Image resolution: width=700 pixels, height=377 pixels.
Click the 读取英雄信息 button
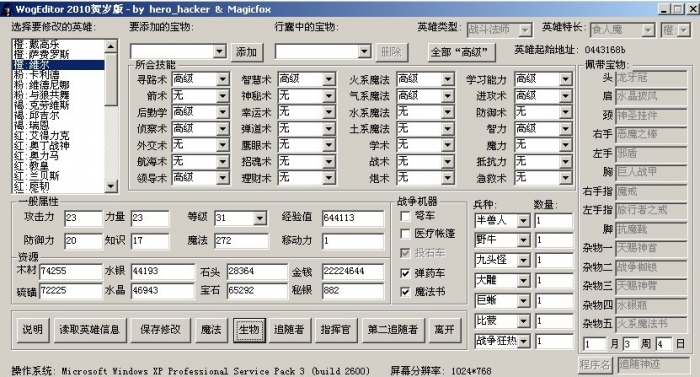click(90, 330)
